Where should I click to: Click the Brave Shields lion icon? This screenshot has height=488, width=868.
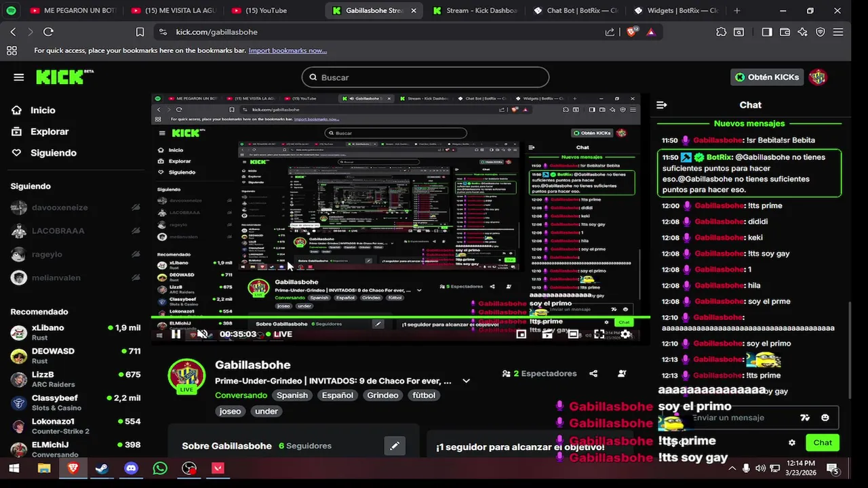633,32
